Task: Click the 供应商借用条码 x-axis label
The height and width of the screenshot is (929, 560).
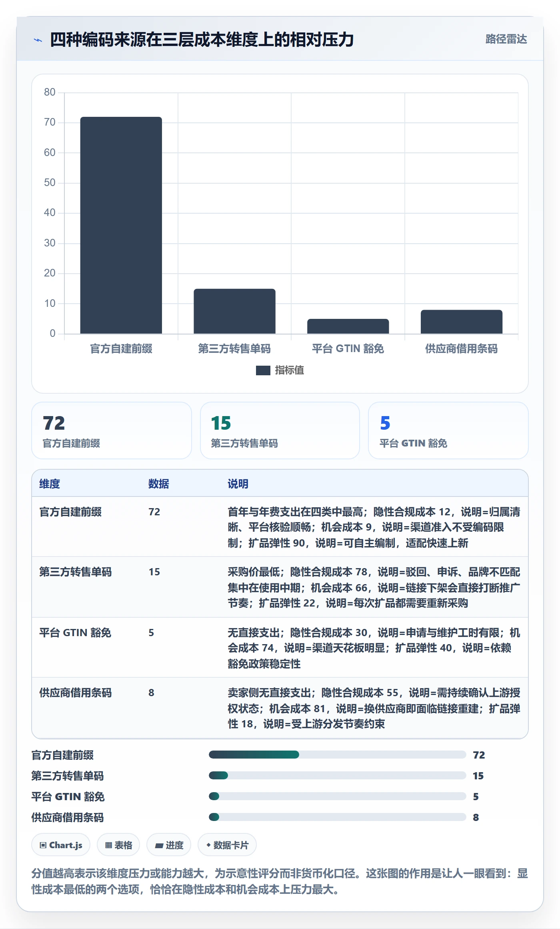Action: (462, 349)
